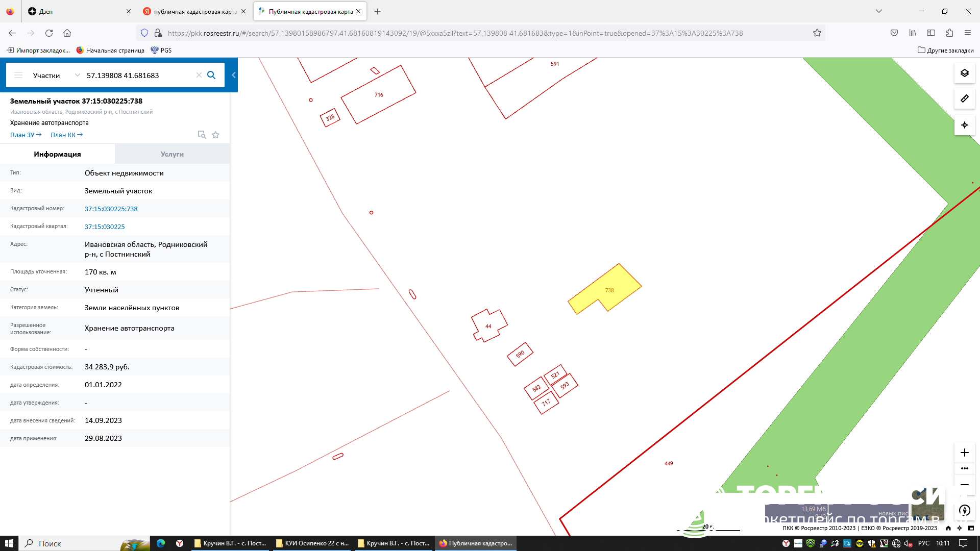Zoom in the map with plus button

[x=964, y=453]
